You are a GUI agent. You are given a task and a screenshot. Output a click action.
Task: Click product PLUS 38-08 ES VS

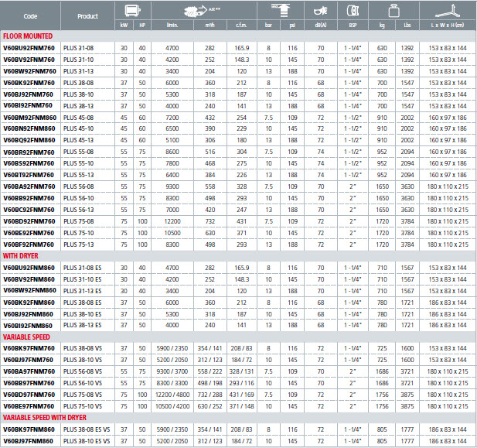[x=87, y=429]
